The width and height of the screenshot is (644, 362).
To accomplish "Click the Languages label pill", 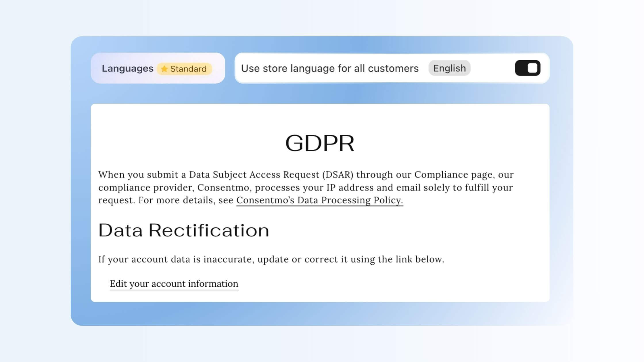I will pyautogui.click(x=128, y=68).
